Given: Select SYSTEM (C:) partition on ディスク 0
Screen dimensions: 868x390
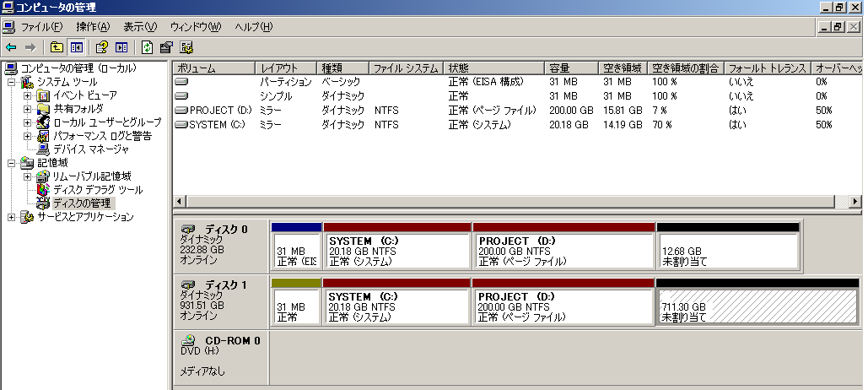Looking at the screenshot, I should click(x=397, y=247).
